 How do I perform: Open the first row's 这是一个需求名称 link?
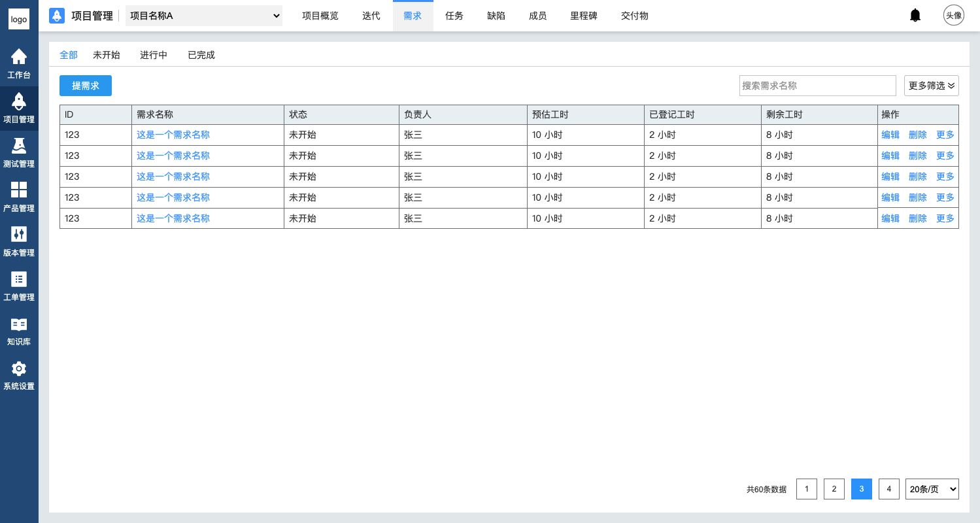point(173,135)
